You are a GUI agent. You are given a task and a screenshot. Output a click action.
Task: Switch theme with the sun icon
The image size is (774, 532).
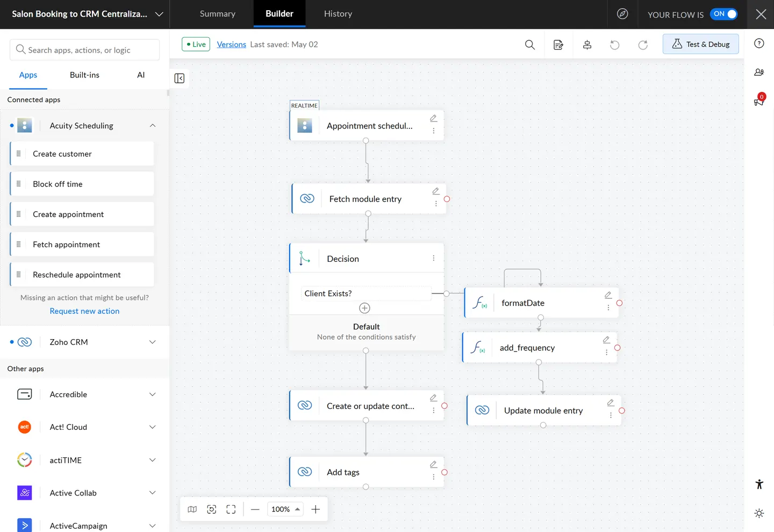(x=759, y=513)
